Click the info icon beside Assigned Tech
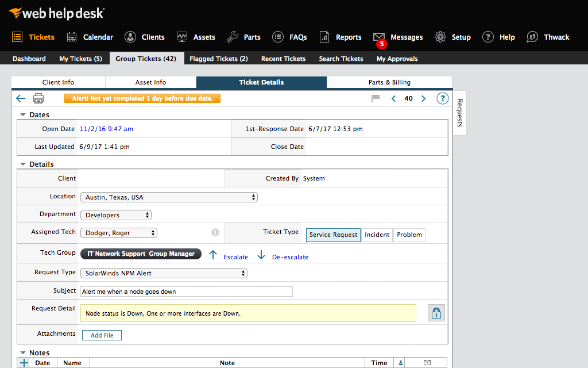The height and width of the screenshot is (368, 588). 215,232
